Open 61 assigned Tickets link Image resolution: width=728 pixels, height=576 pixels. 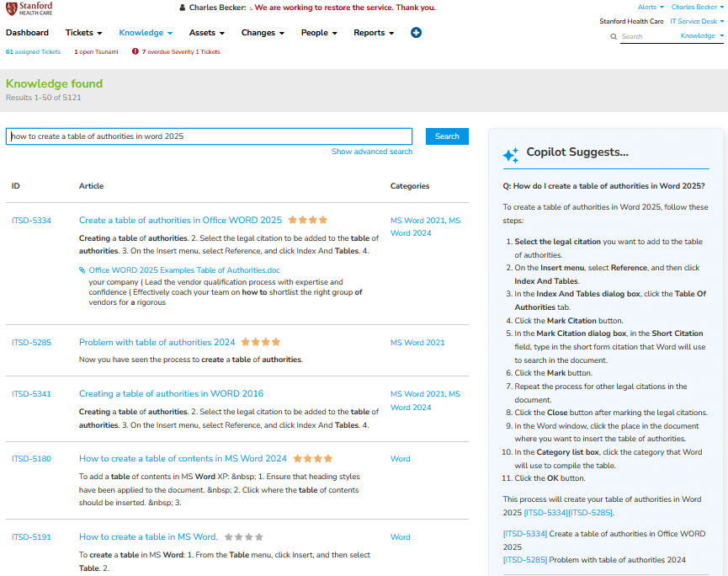[x=33, y=51]
